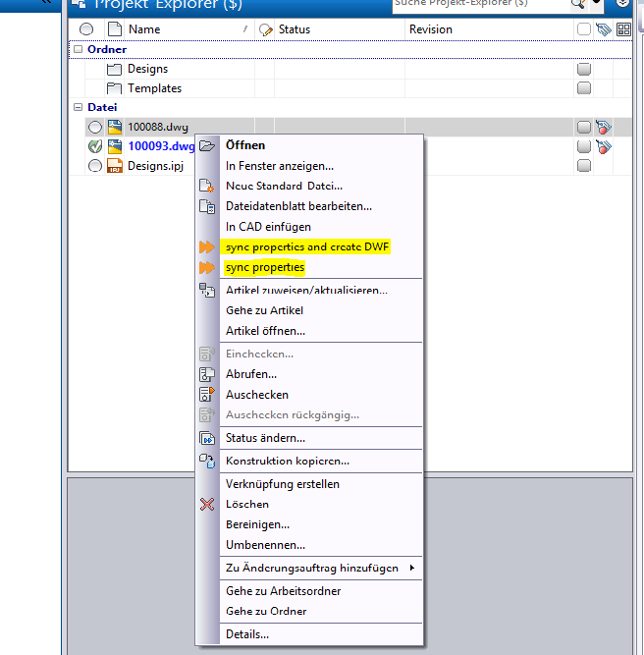Click the orange arrow icon beside sync properties
This screenshot has width=644, height=655.
click(207, 268)
